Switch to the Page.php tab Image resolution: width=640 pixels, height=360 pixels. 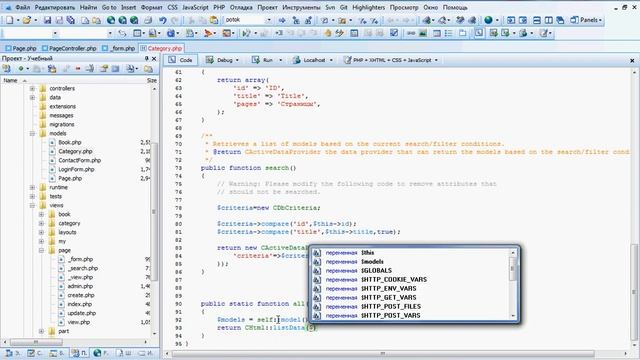point(21,48)
